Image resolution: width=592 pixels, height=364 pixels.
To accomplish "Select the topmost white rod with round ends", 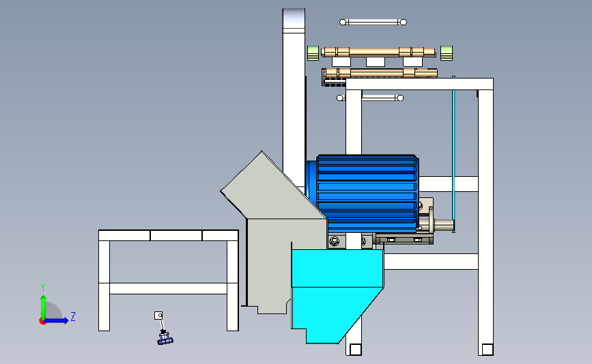I will point(373,23).
